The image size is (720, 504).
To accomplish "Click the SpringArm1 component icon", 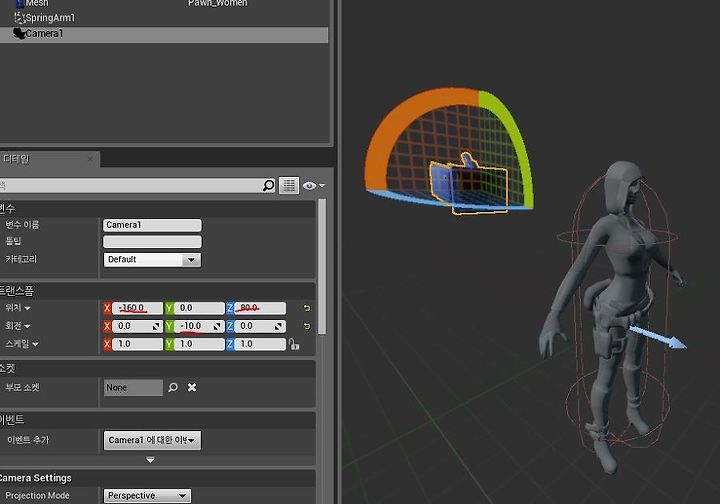I will [19, 18].
